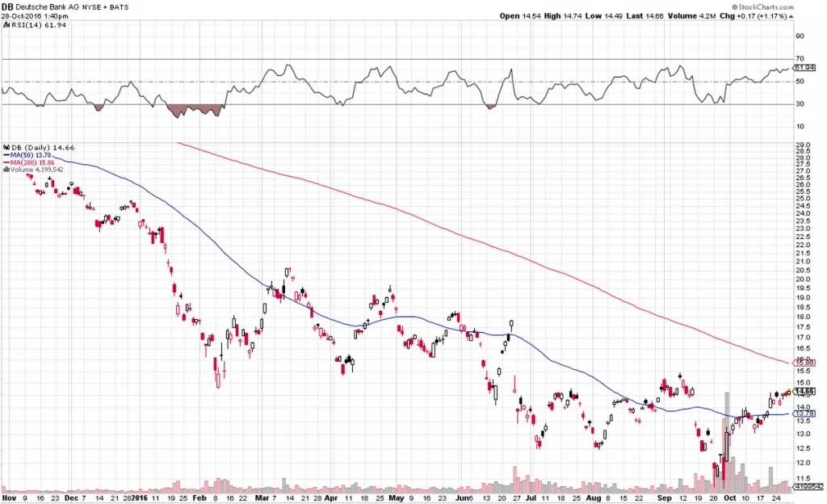
Task: Select the 'MA(200) 15.86' legend entry
Action: (x=32, y=162)
